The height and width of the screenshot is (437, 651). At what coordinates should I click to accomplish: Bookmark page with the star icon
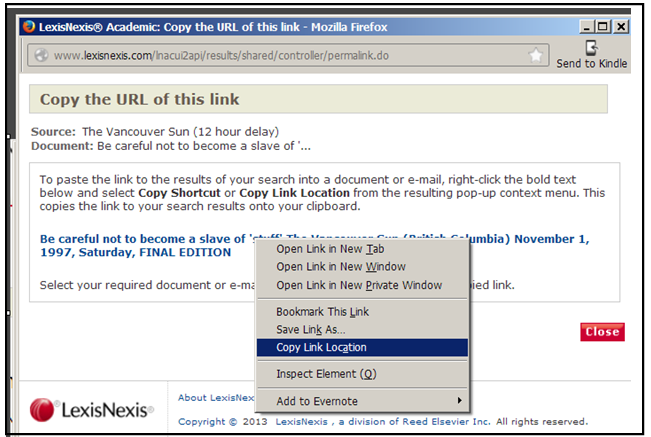[x=536, y=55]
